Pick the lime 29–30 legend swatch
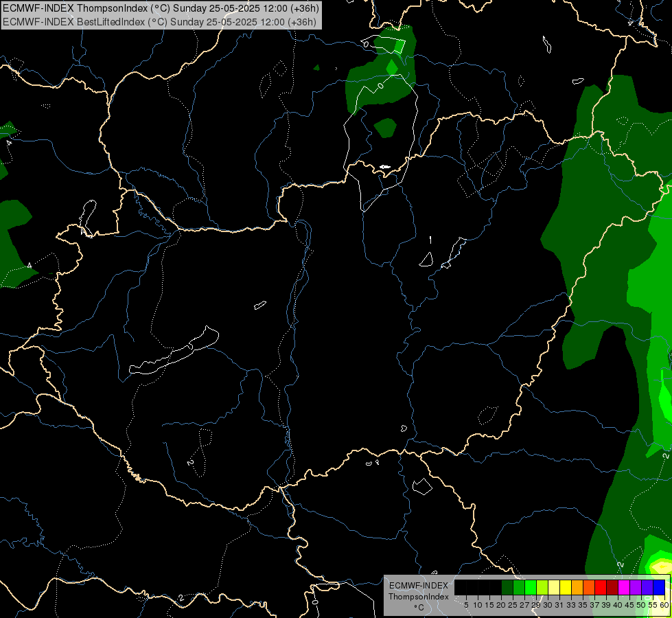The width and height of the screenshot is (672, 618). pyautogui.click(x=542, y=587)
